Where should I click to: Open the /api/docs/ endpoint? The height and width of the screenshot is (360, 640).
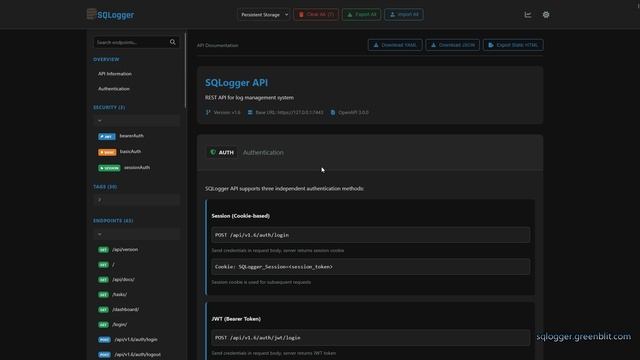pos(123,280)
